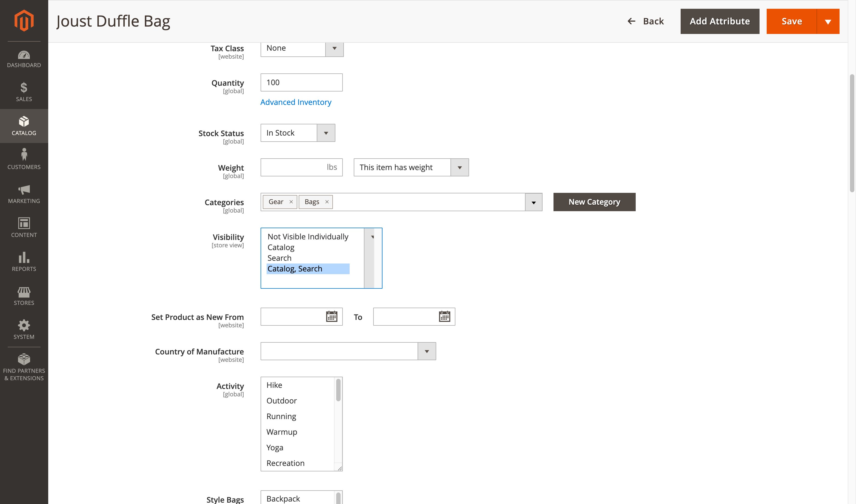Open the New From date calendar picker
This screenshot has width=856, height=504.
coord(332,316)
